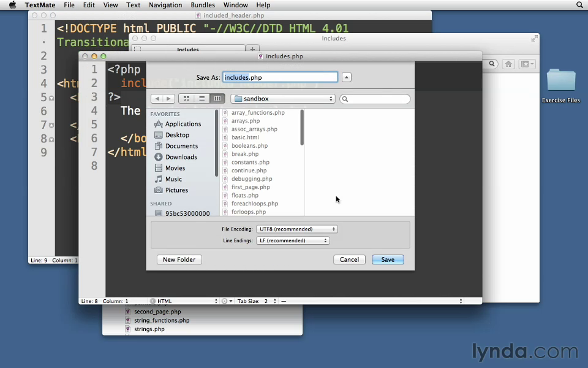
Task: Add a new tab in Includes window
Action: tap(252, 49)
